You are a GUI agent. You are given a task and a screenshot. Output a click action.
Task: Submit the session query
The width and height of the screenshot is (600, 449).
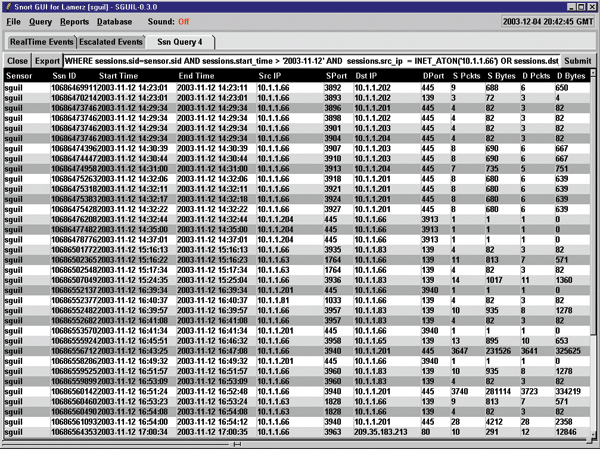(x=577, y=62)
